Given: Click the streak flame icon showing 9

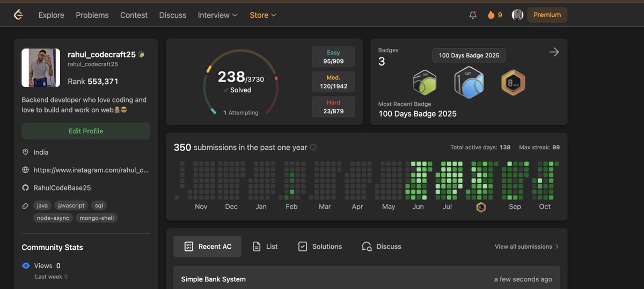Looking at the screenshot, I should click(491, 15).
